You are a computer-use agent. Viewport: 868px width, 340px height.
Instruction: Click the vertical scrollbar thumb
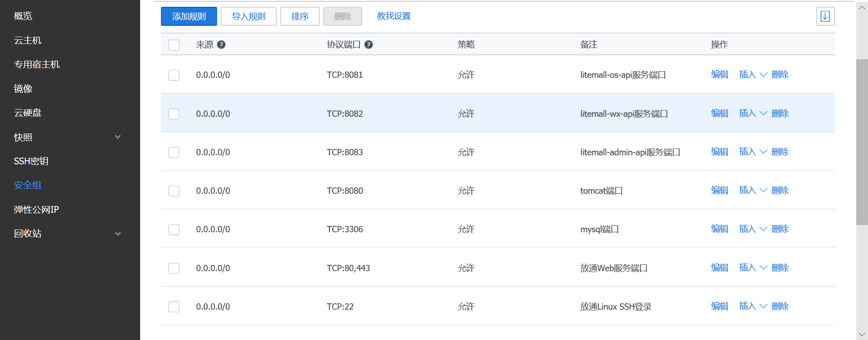(x=862, y=141)
